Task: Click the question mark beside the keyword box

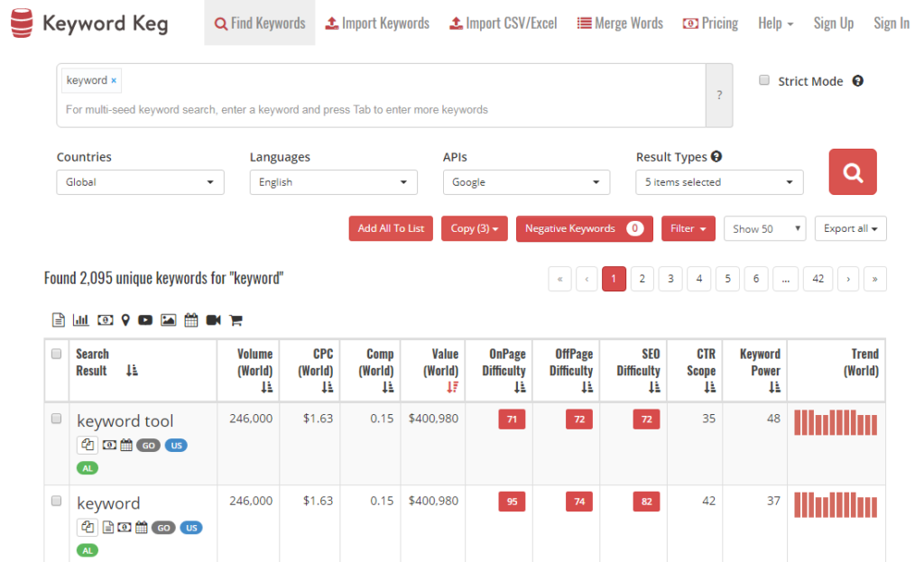Action: coord(719,95)
